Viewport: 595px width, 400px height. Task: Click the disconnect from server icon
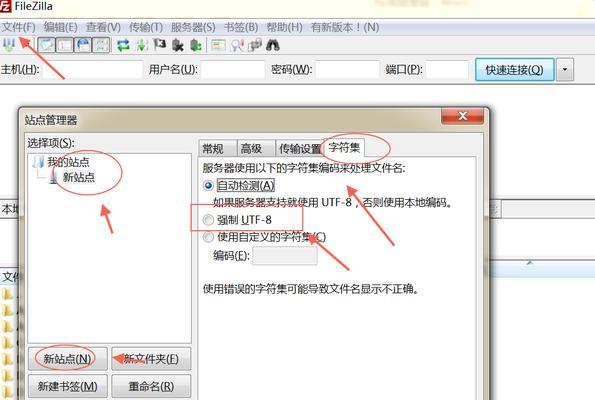tap(178, 45)
